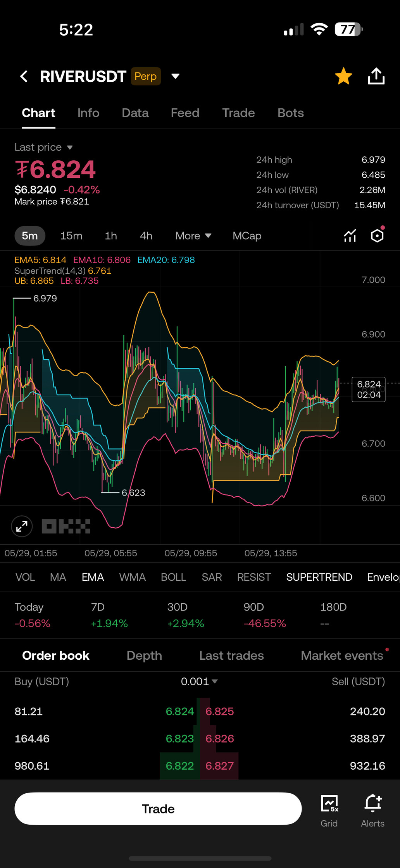
Task: Toggle the MA indicator
Action: click(58, 577)
